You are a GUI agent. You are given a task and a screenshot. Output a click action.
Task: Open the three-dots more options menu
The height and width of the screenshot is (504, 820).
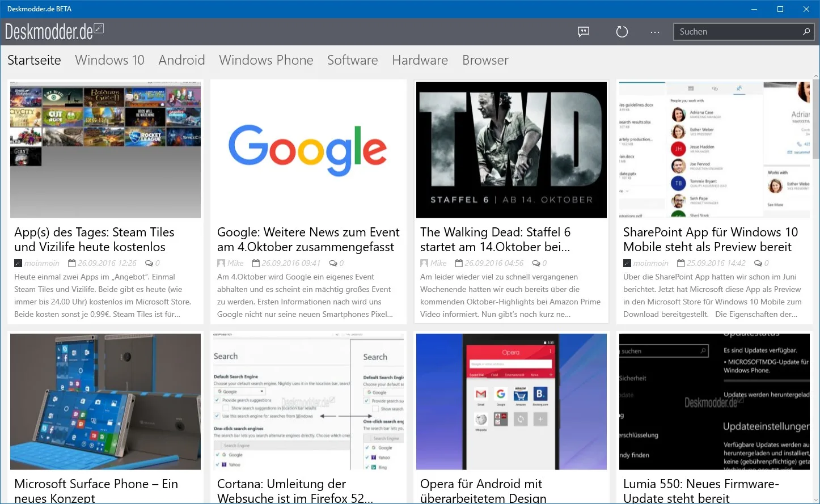coord(655,32)
